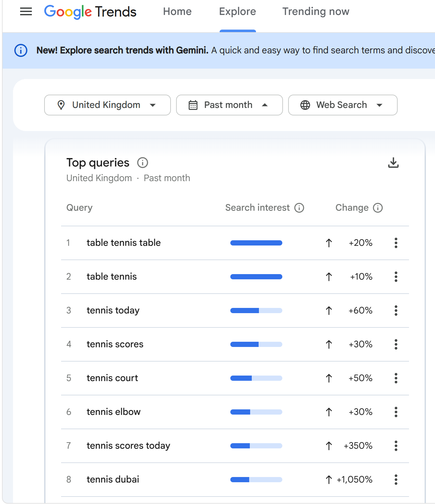Viewport: 435px width, 504px height.
Task: Open more options for tennis dubai
Action: (396, 480)
